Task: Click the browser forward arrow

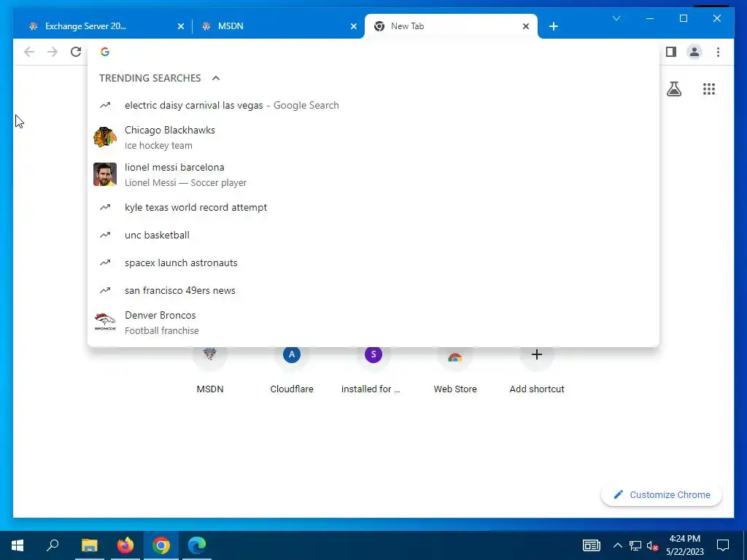Action: pyautogui.click(x=53, y=52)
